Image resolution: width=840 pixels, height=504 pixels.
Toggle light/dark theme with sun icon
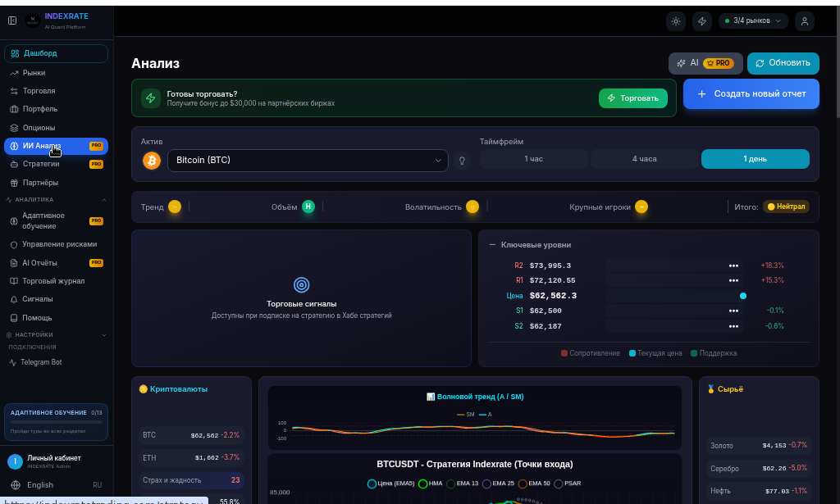(676, 21)
